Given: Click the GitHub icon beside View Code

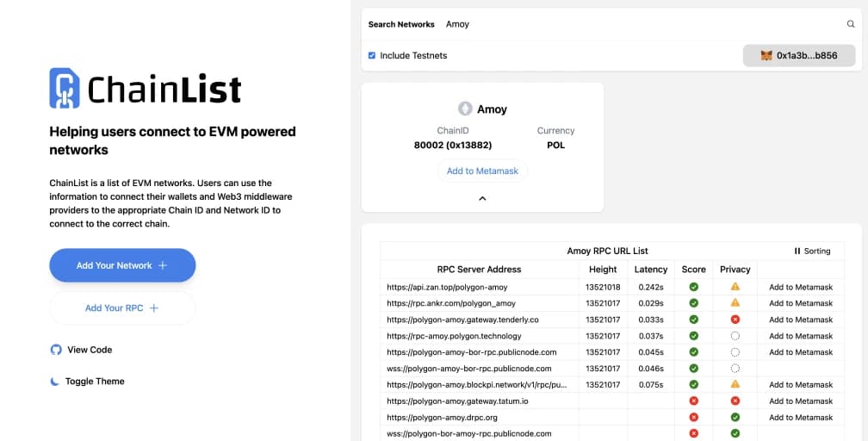Looking at the screenshot, I should click(x=56, y=350).
